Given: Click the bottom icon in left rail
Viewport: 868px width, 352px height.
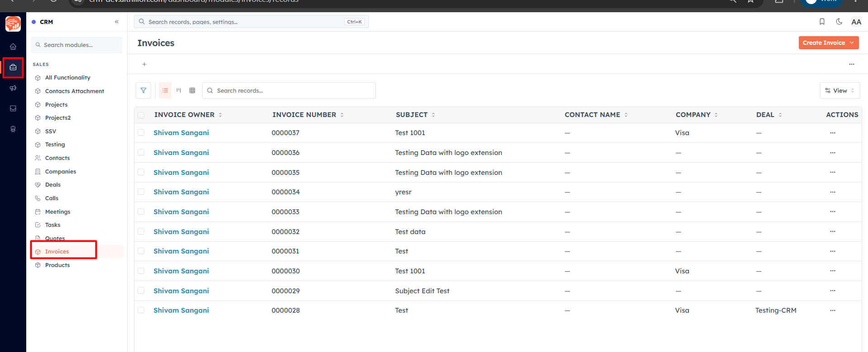Looking at the screenshot, I should click(13, 129).
